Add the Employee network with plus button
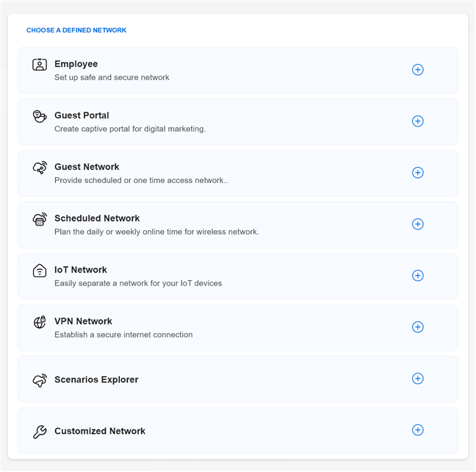 [418, 70]
